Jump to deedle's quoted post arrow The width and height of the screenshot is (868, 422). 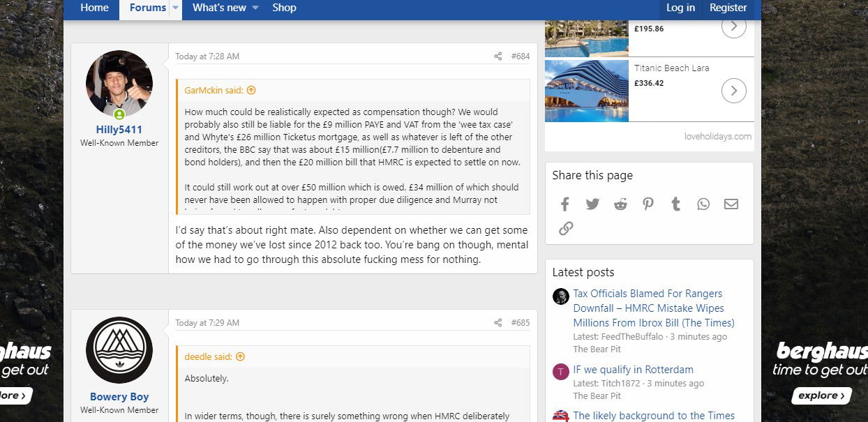pyautogui.click(x=240, y=356)
